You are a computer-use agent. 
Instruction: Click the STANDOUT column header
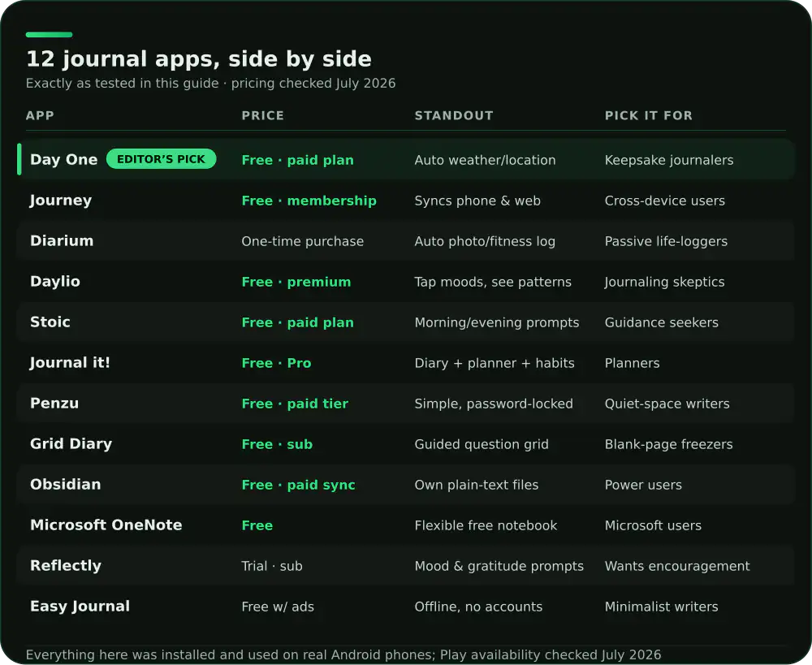coord(454,115)
